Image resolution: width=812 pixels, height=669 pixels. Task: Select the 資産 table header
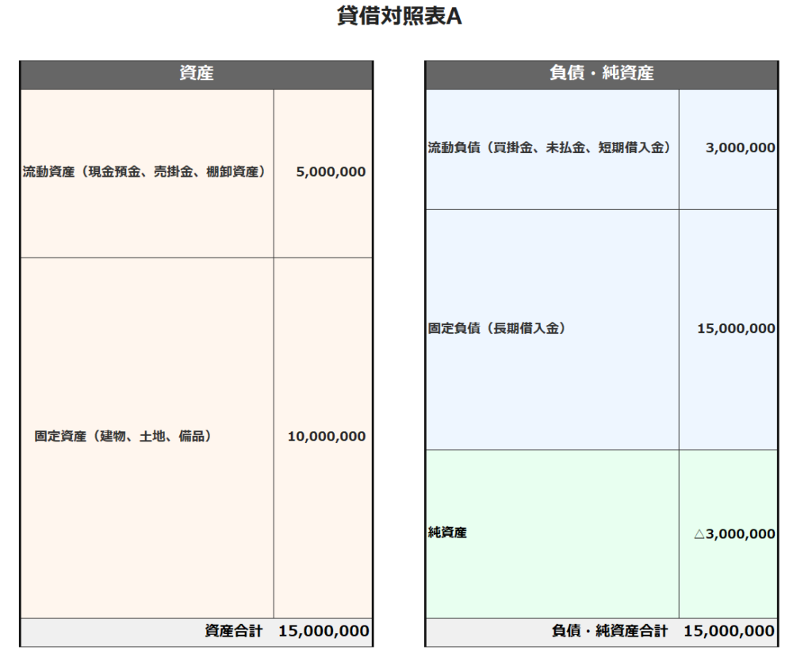click(x=196, y=75)
